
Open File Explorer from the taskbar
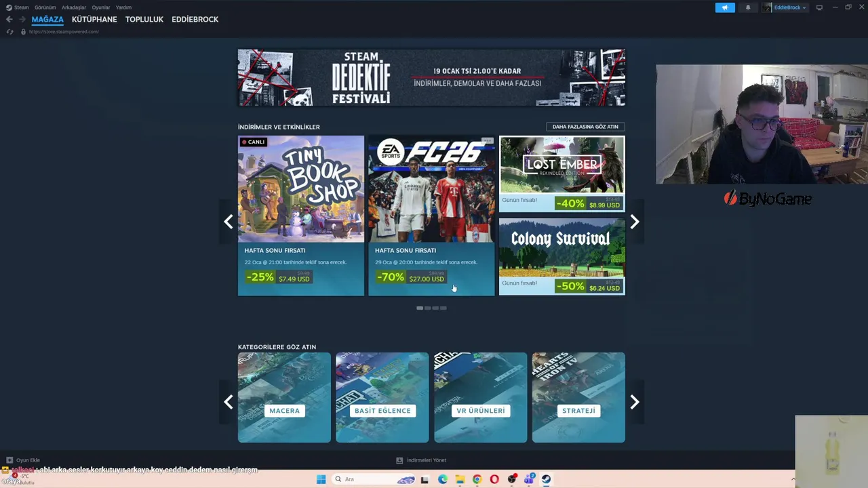point(460,479)
